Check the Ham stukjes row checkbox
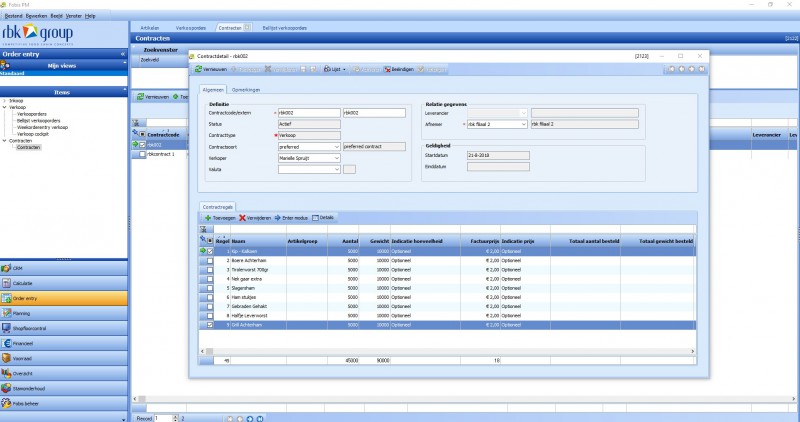Viewport: 800px width, 422px height. coord(210,297)
